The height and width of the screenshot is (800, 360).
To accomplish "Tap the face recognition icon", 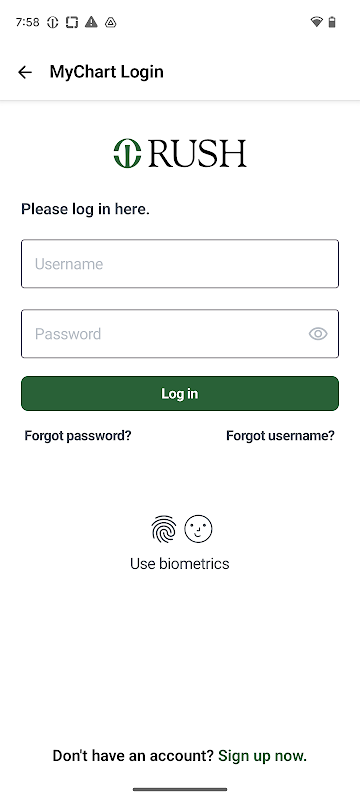I will coord(198,529).
